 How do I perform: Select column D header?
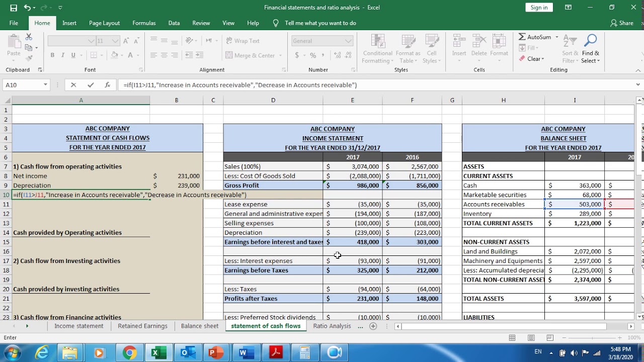tap(273, 101)
